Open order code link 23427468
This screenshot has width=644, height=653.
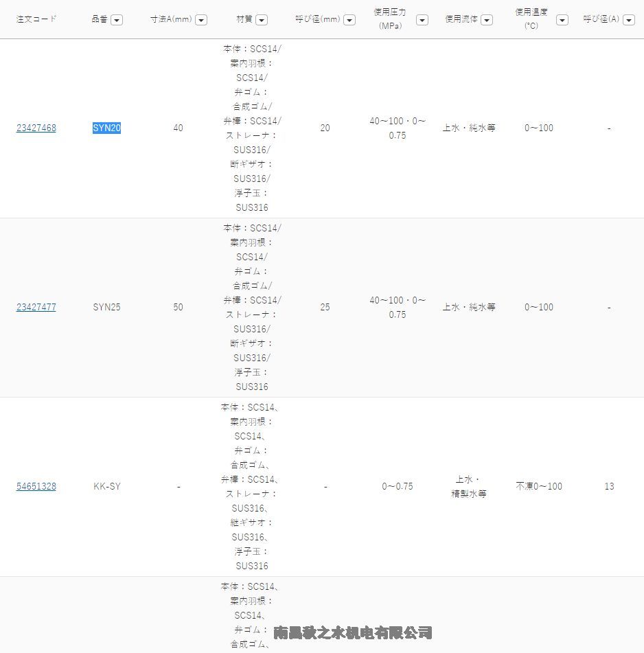pos(36,128)
